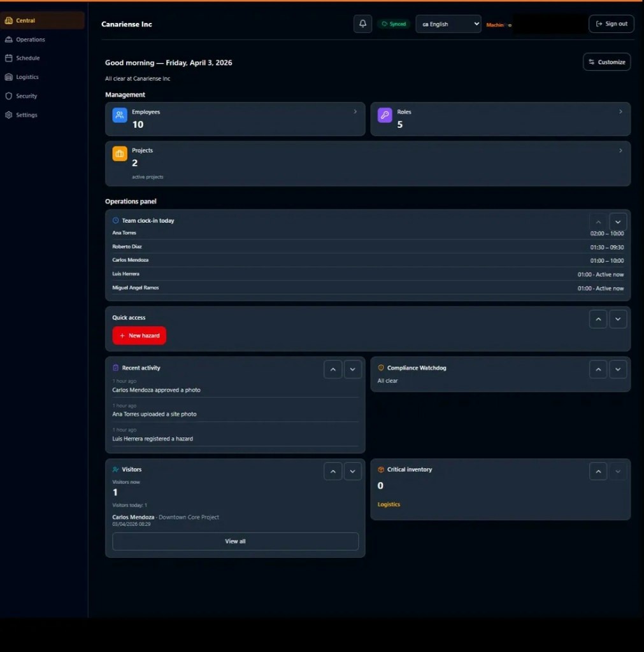The image size is (644, 652).
Task: Click the Sign out button
Action: 611,24
